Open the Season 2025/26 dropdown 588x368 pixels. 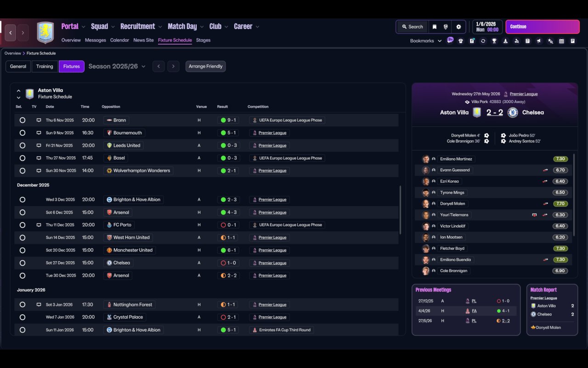point(117,66)
